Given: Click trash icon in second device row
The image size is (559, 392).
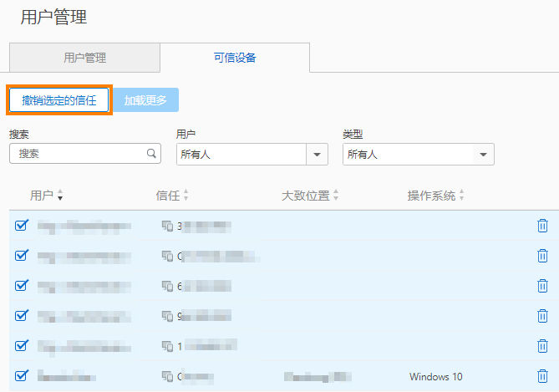Looking at the screenshot, I should (x=542, y=256).
